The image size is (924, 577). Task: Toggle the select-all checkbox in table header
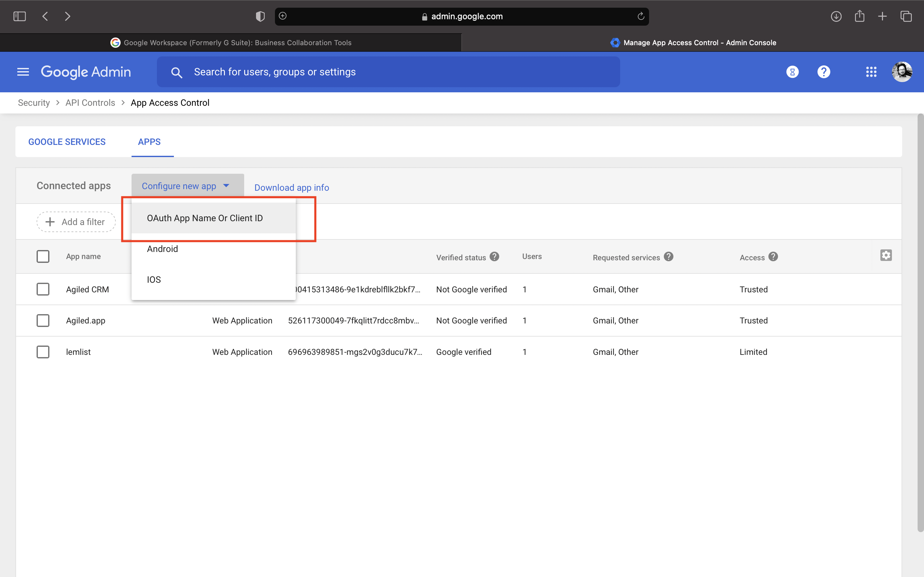click(x=43, y=256)
